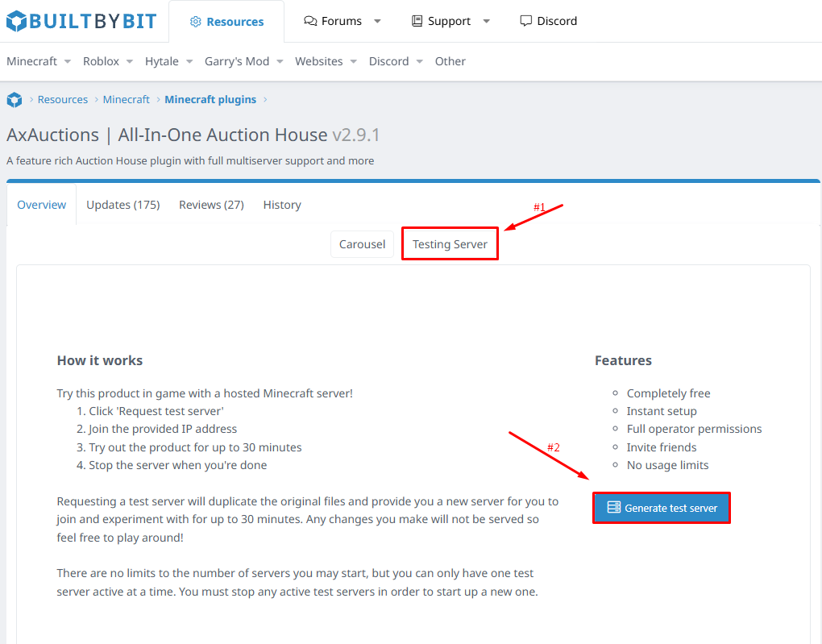Click the Resources gear icon
This screenshot has width=822, height=644.
pos(196,22)
